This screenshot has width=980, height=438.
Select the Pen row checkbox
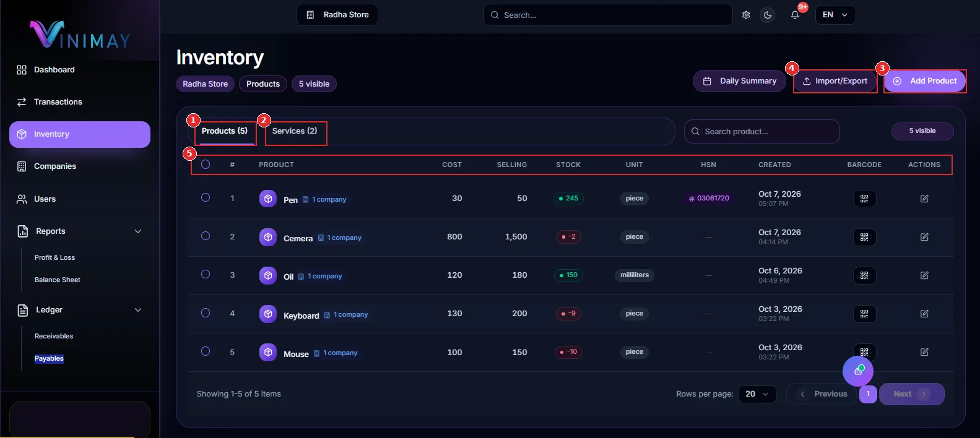[x=206, y=197]
